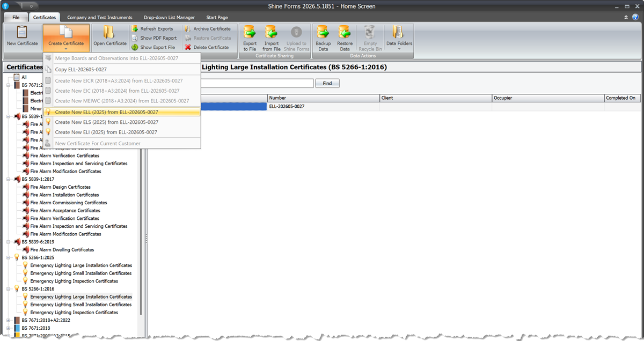Select Emergency Lighting Inspection Certificates under BS 5266-1:2025

[x=74, y=281]
